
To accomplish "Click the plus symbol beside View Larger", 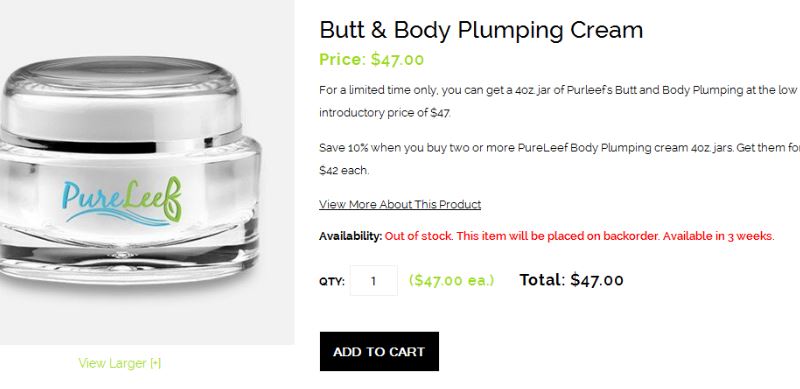I will [x=155, y=363].
